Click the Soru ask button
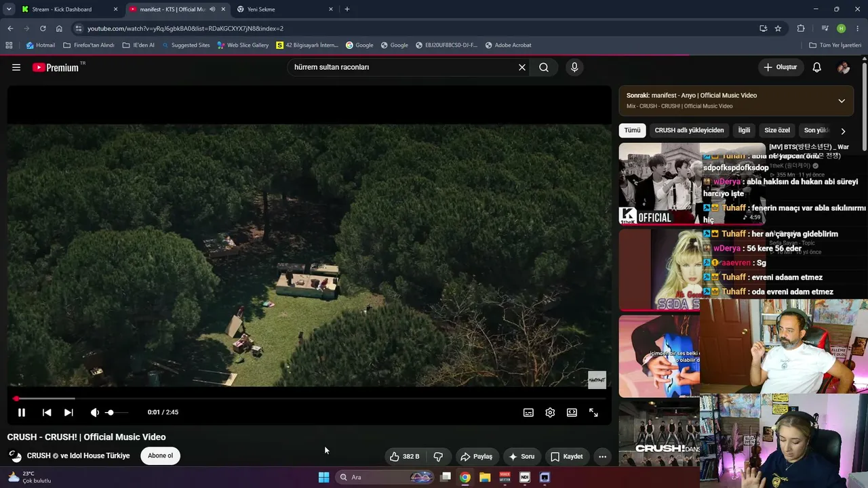The image size is (868, 488). coord(521,456)
